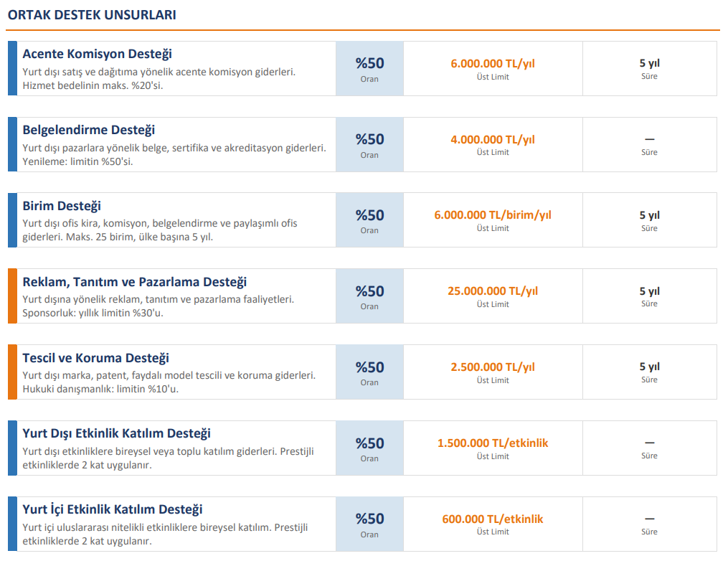This screenshot has height=561, width=728.
Task: Click Yurt İçi Etkinlik Katılım Desteği heading
Action: coord(112,509)
